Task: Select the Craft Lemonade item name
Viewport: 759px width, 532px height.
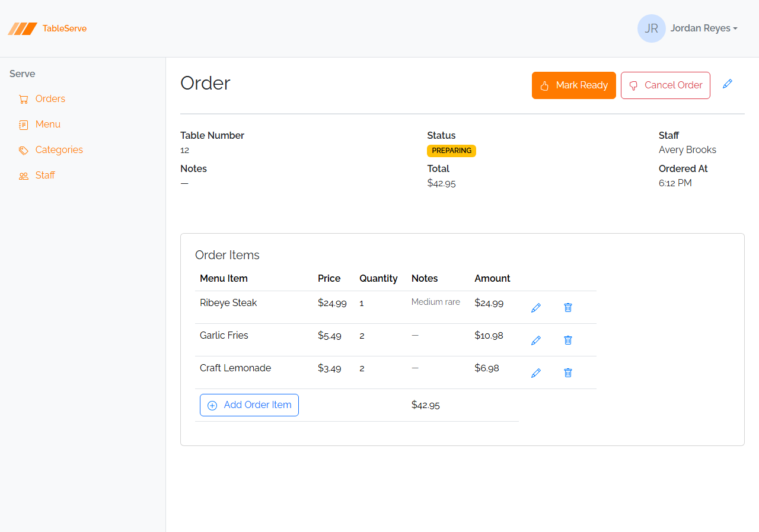Action: point(235,368)
